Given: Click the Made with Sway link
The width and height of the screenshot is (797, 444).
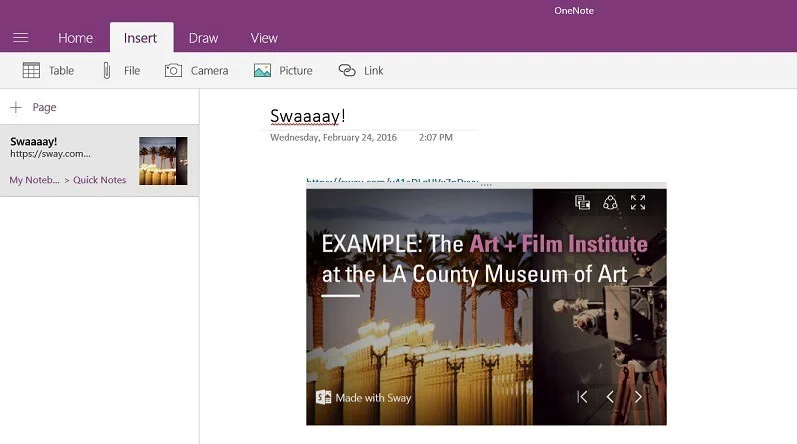Looking at the screenshot, I should coord(364,398).
